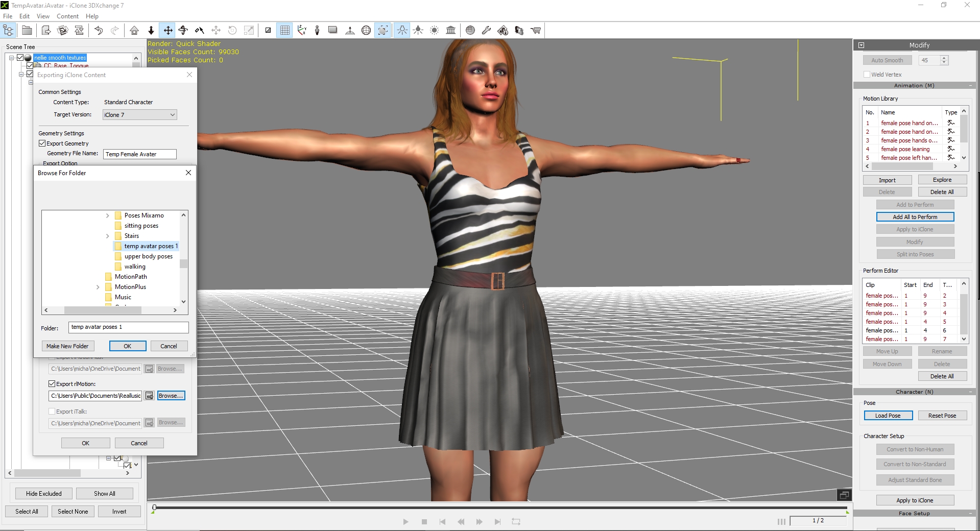Toggle the Scene Tree panel icon
The image size is (980, 531).
click(x=9, y=31)
